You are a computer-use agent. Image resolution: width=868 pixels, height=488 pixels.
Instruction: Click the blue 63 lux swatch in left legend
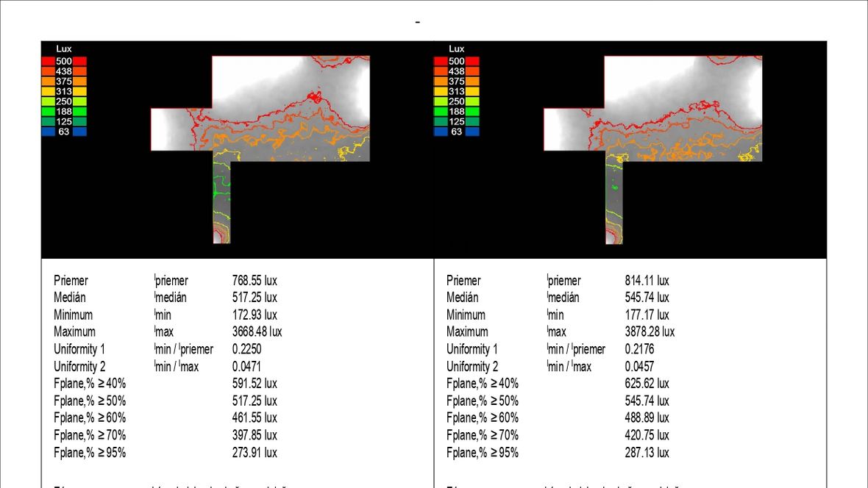(x=64, y=132)
